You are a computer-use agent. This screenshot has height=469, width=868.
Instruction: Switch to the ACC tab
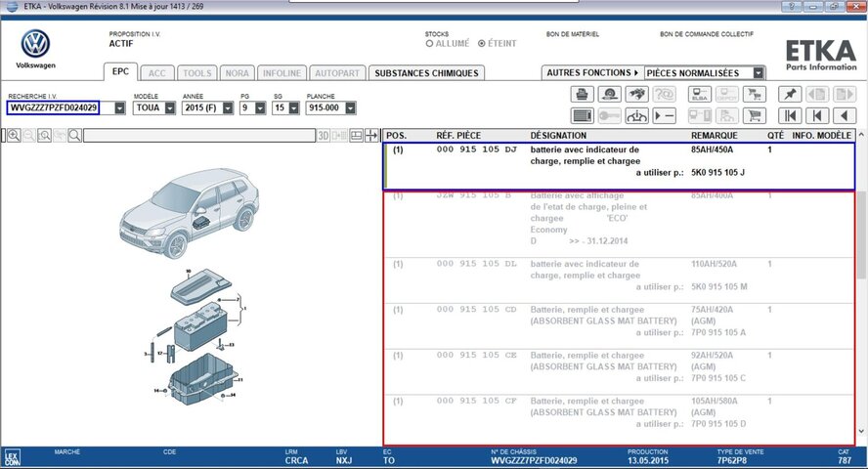pos(156,73)
